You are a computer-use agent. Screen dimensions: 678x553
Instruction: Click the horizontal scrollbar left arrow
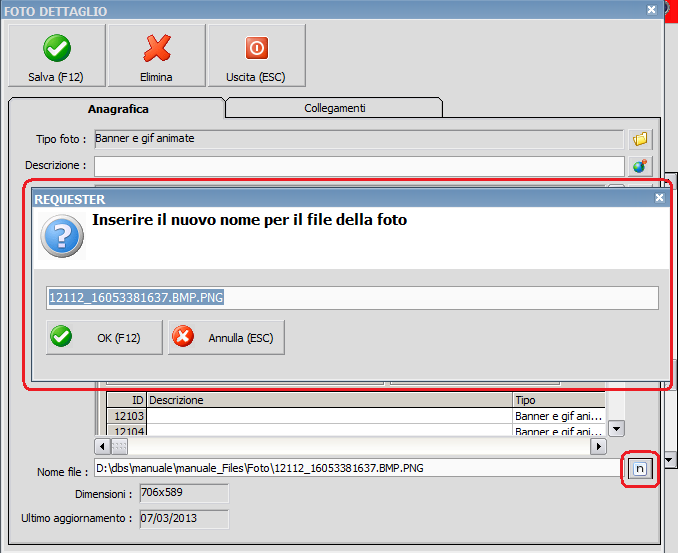click(102, 446)
